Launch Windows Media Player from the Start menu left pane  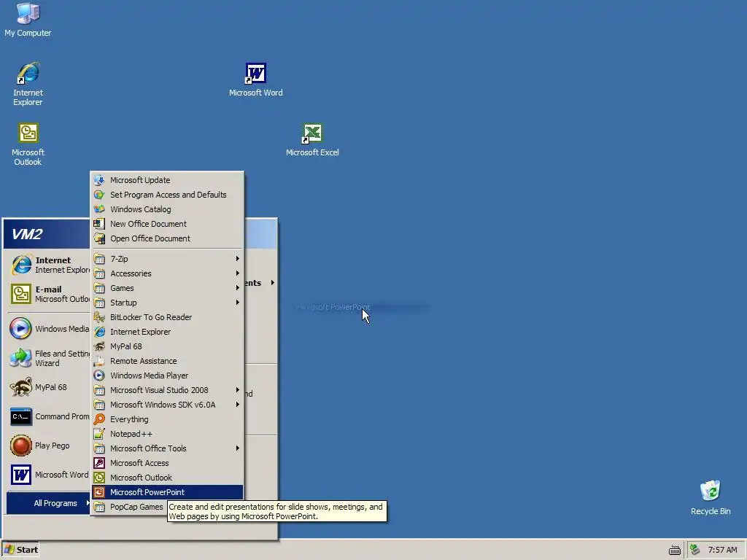(48, 329)
